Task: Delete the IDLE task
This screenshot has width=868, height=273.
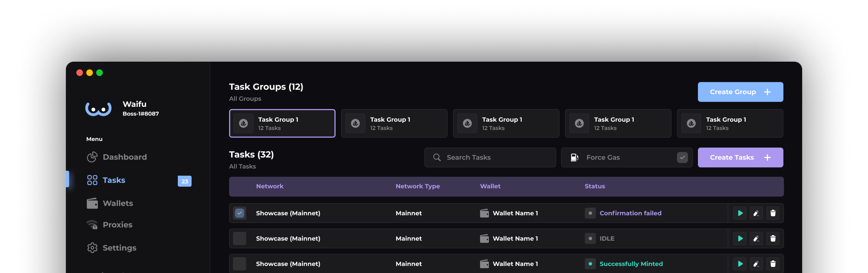Action: click(x=773, y=239)
